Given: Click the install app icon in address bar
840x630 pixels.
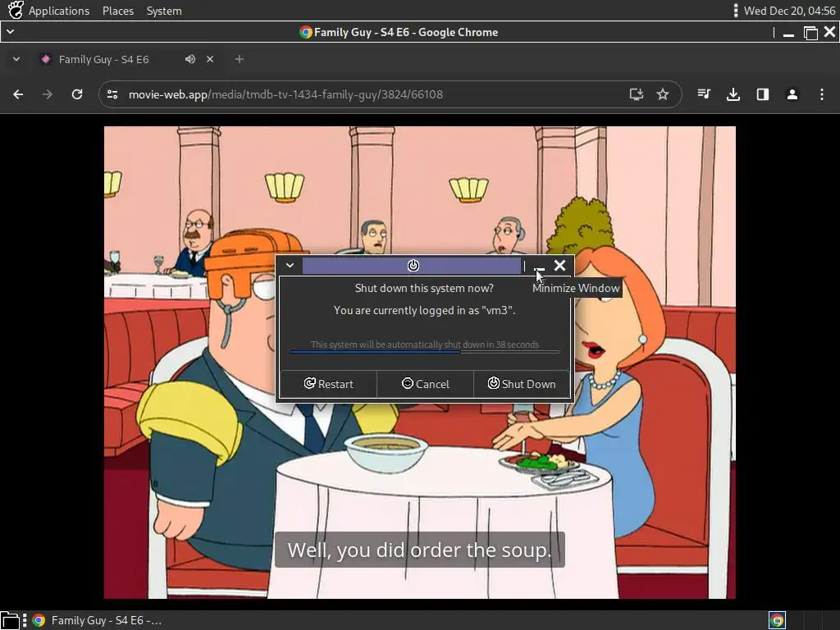Looking at the screenshot, I should (636, 95).
